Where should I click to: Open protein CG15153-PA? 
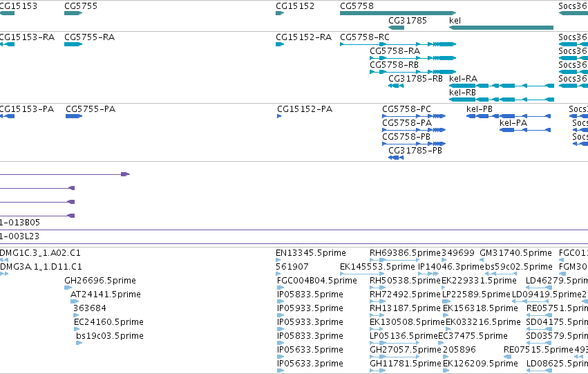pos(27,109)
